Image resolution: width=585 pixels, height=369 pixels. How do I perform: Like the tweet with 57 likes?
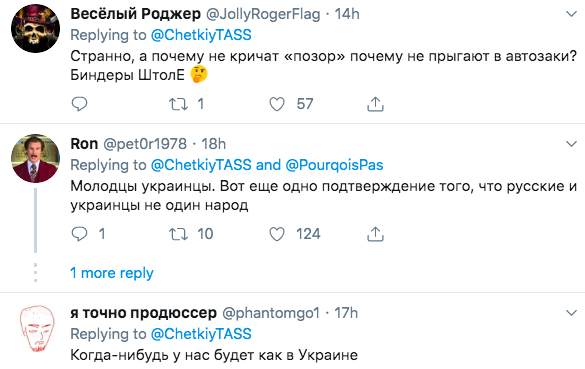tap(277, 104)
